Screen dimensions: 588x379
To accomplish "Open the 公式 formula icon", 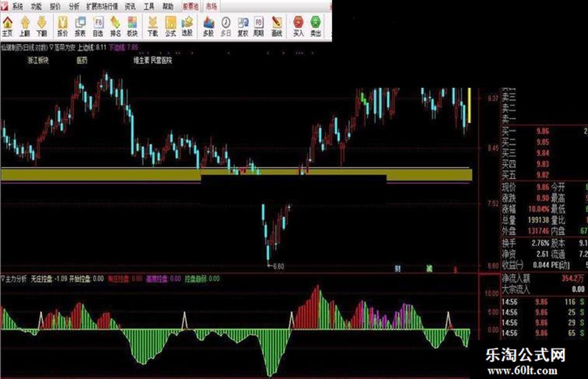I will [170, 27].
